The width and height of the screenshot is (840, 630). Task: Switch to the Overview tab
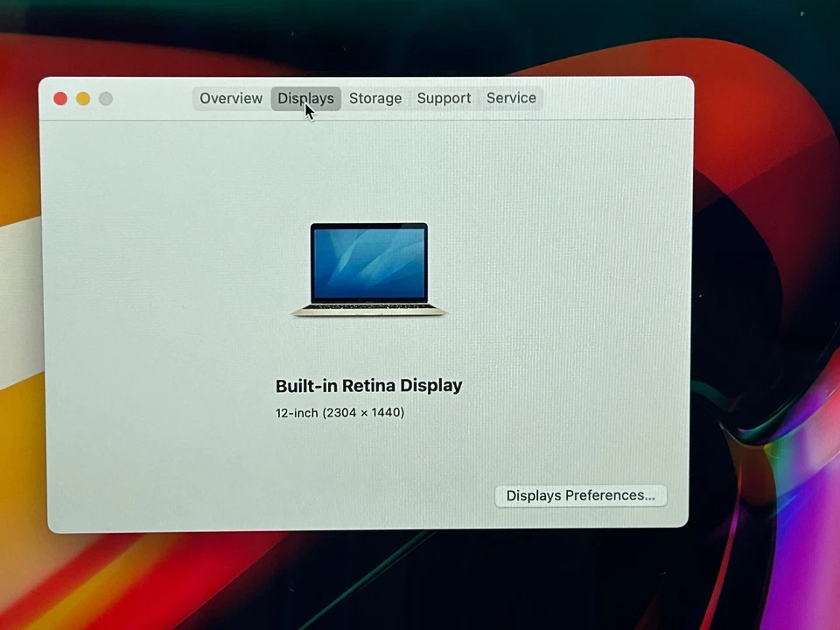tap(230, 98)
